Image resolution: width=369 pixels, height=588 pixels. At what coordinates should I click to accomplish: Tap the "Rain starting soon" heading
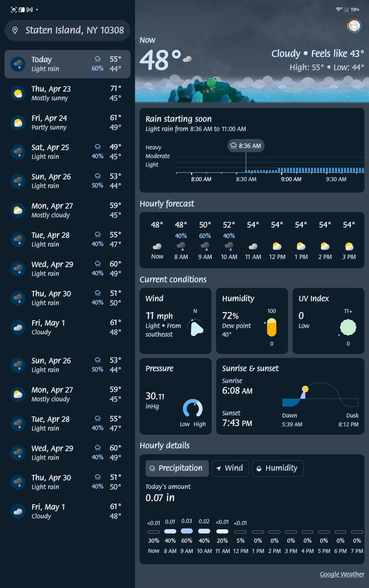pyautogui.click(x=178, y=119)
